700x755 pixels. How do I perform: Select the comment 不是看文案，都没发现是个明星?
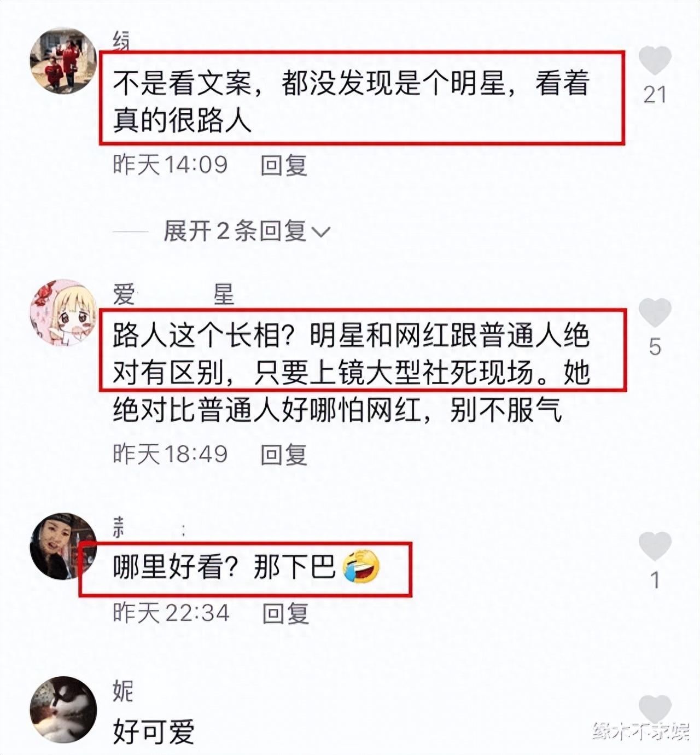pyautogui.click(x=351, y=101)
